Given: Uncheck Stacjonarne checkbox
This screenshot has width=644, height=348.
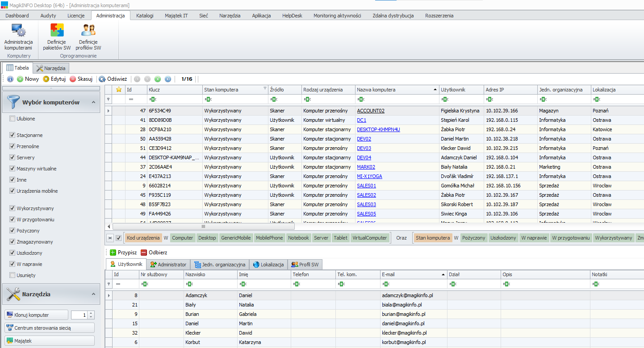Looking at the screenshot, I should coord(12,135).
